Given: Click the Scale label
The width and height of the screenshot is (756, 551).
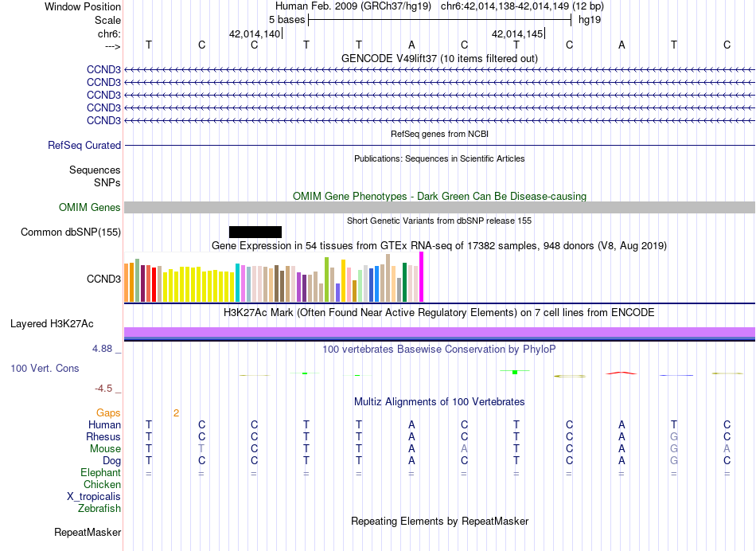Looking at the screenshot, I should [108, 20].
